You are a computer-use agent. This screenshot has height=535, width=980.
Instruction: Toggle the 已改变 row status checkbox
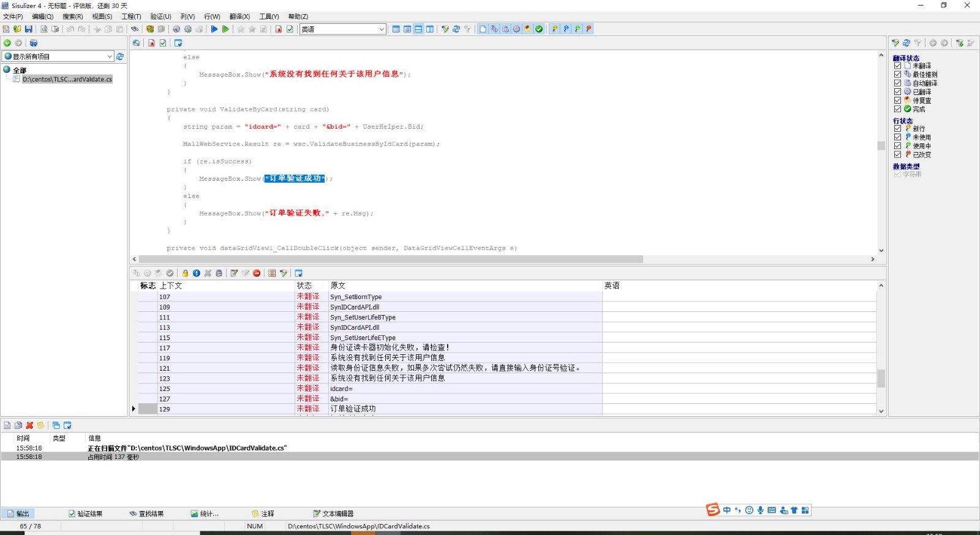point(897,154)
